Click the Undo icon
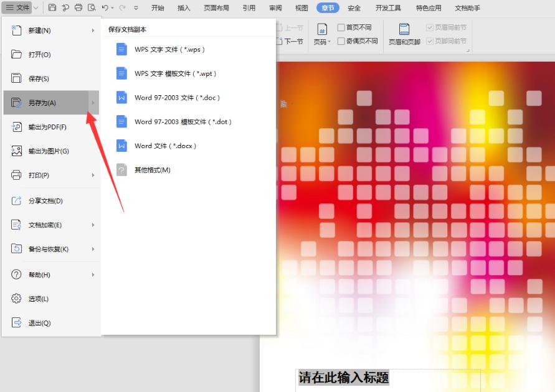Viewport: 555px width, 392px height. point(105,7)
